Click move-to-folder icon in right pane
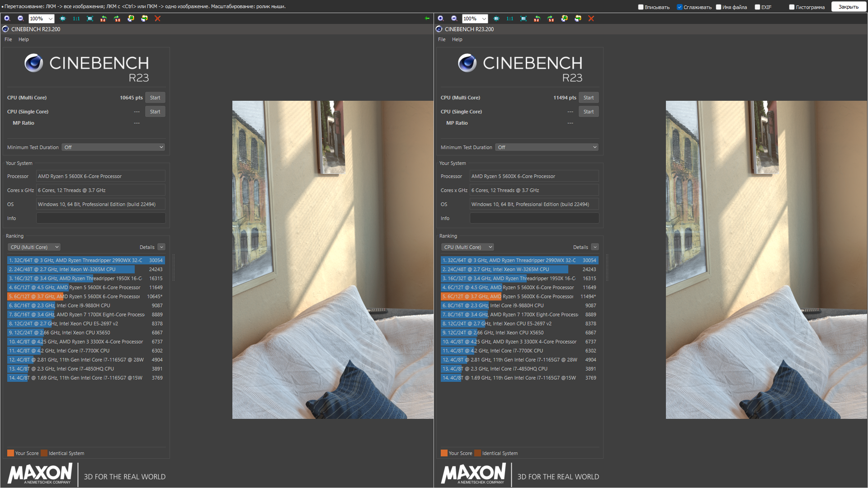 [578, 19]
